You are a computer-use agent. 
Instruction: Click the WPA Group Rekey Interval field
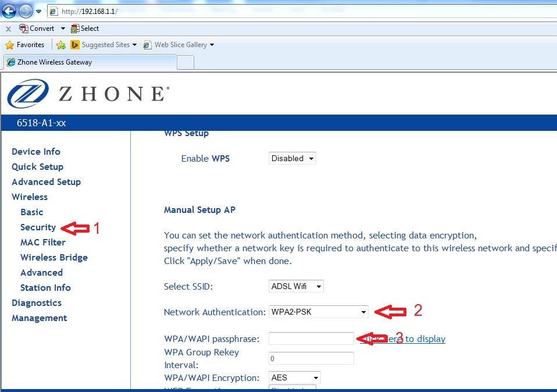pyautogui.click(x=311, y=358)
